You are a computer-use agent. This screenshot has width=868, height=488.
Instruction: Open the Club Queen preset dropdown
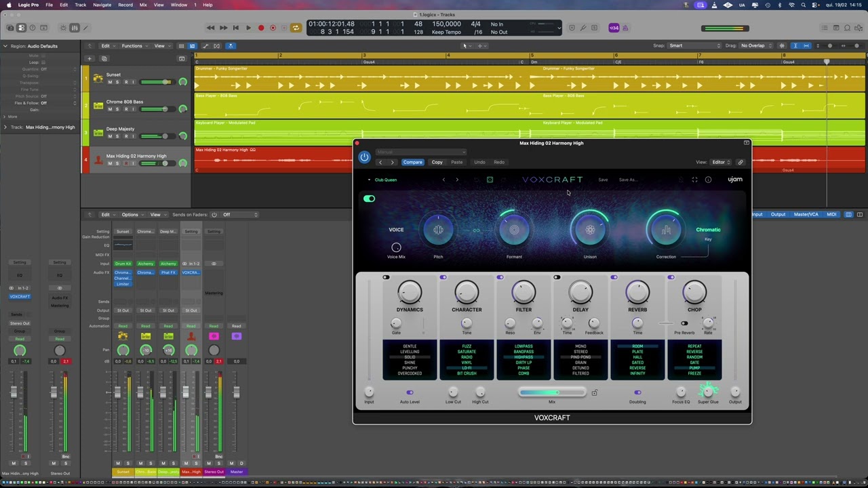click(382, 180)
